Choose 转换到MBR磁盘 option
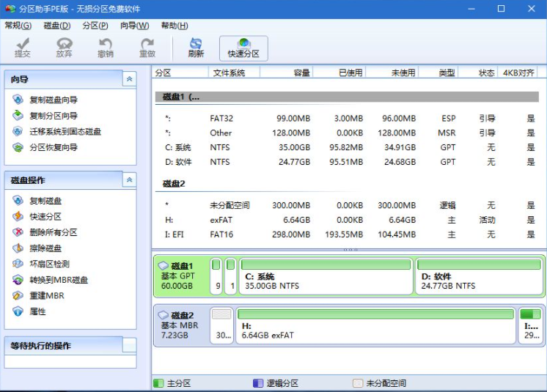The width and height of the screenshot is (547, 392). tap(58, 280)
